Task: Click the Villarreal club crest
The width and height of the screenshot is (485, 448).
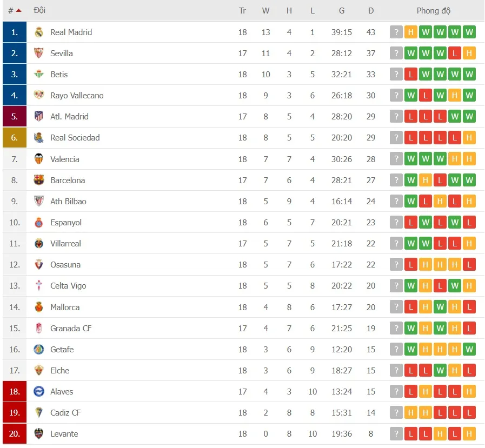Action: [38, 243]
